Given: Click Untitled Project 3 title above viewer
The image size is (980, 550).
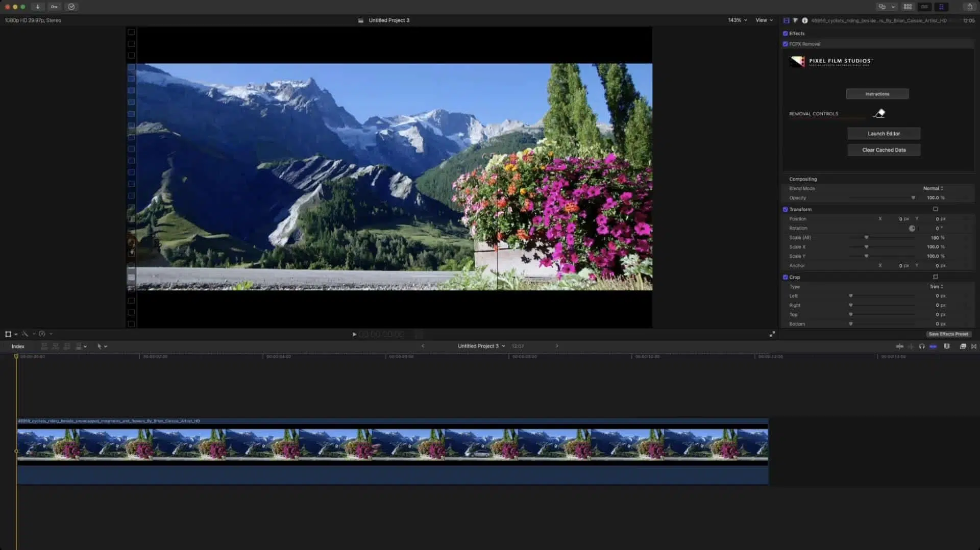Looking at the screenshot, I should pos(389,20).
